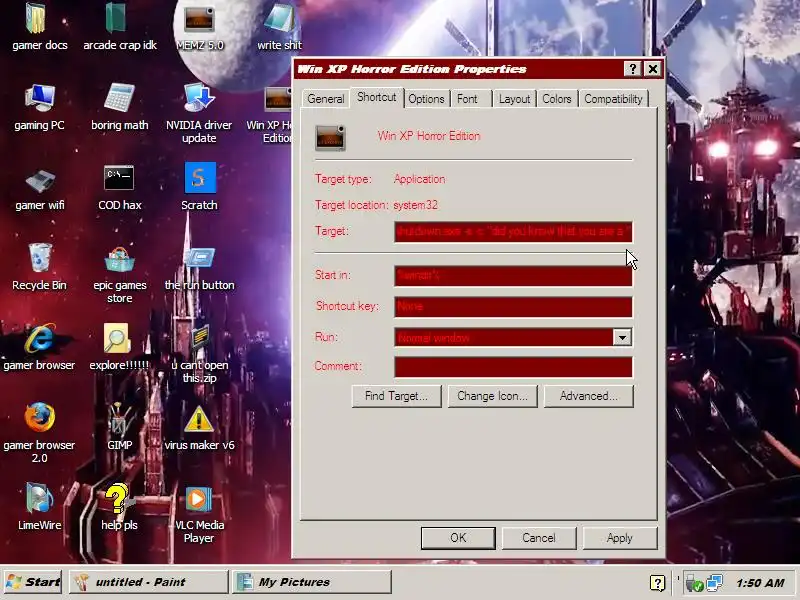Confirm with the OK button
800x600 pixels.
[x=458, y=538]
